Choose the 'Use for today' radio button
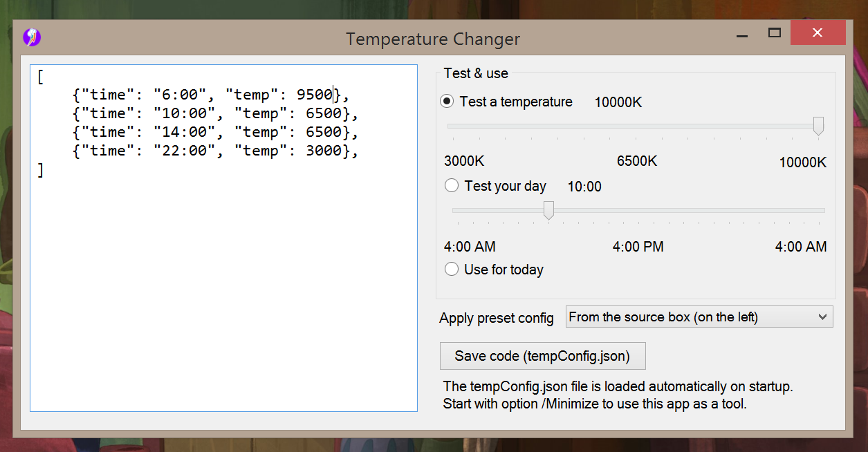This screenshot has width=868, height=452. [452, 270]
